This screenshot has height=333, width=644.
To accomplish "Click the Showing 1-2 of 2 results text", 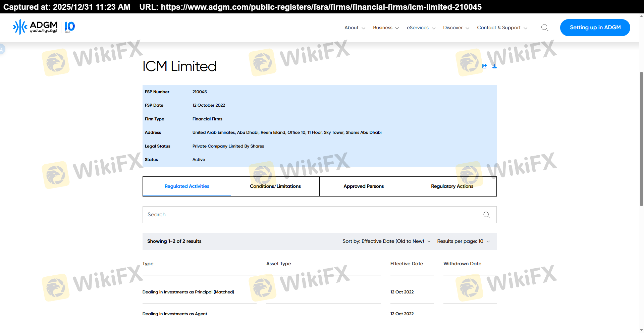I will (x=174, y=241).
